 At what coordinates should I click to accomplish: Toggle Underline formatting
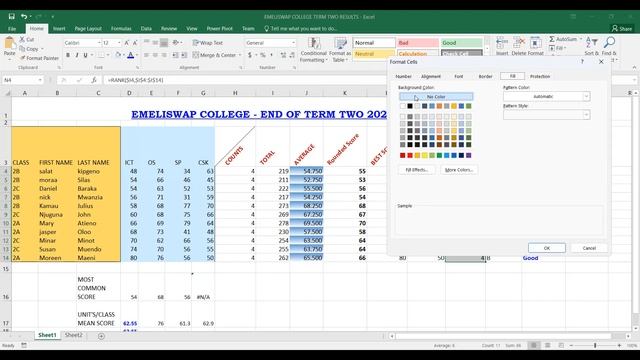pos(85,55)
